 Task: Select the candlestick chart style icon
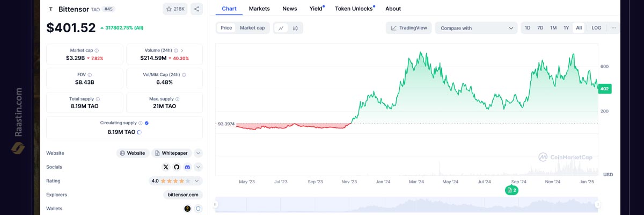(295, 28)
